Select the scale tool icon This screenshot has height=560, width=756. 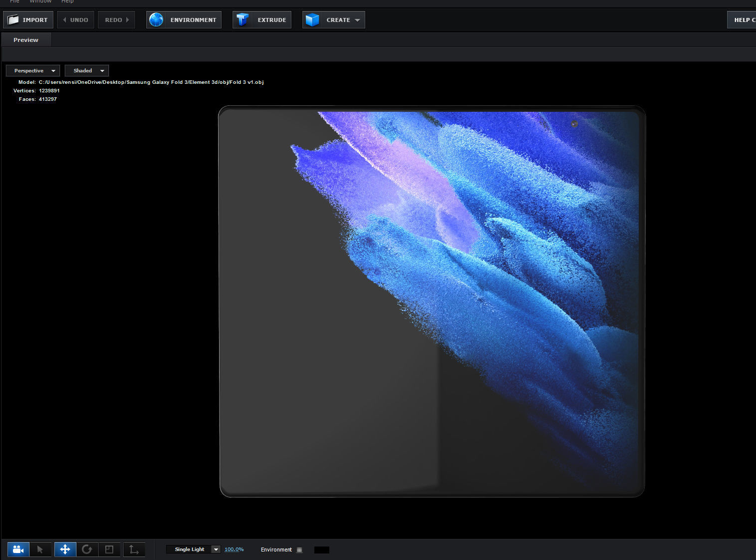(109, 550)
